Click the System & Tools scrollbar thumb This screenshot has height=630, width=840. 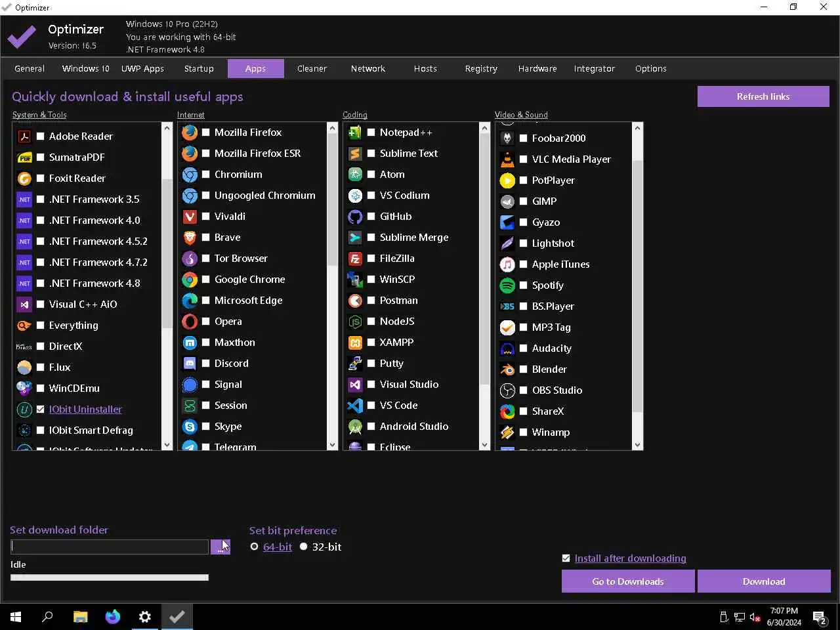click(x=167, y=252)
